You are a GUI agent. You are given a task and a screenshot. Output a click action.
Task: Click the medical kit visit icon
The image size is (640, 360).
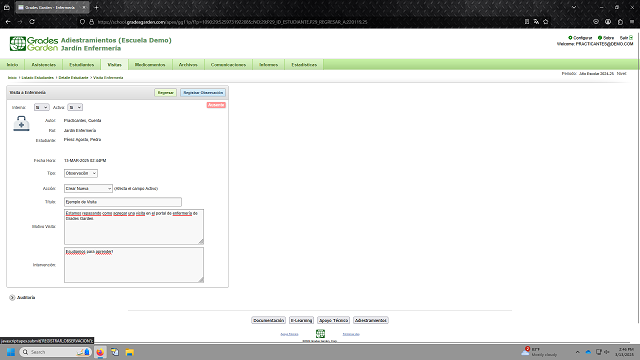point(21,123)
